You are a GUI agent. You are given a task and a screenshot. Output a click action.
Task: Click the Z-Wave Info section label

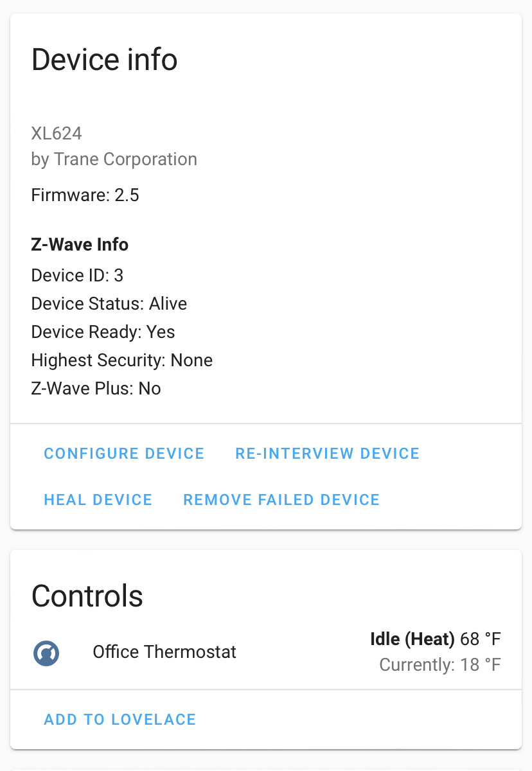point(80,245)
